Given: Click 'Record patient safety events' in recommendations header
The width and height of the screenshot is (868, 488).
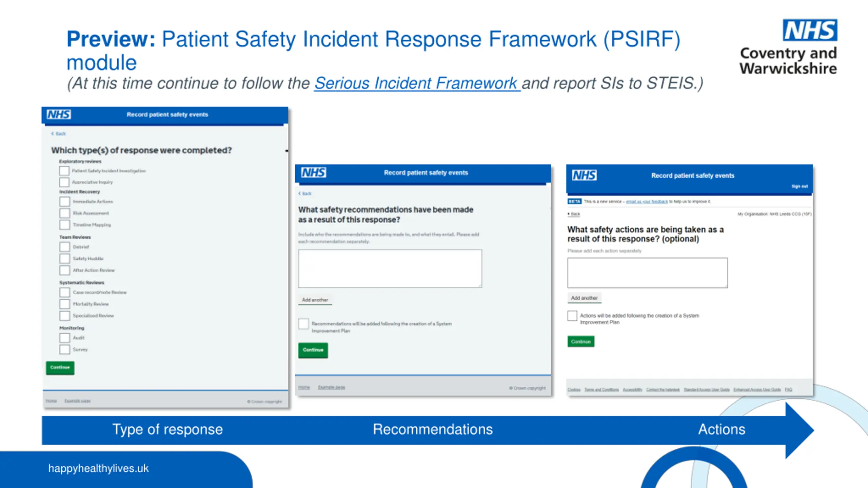Looking at the screenshot, I should tap(426, 172).
